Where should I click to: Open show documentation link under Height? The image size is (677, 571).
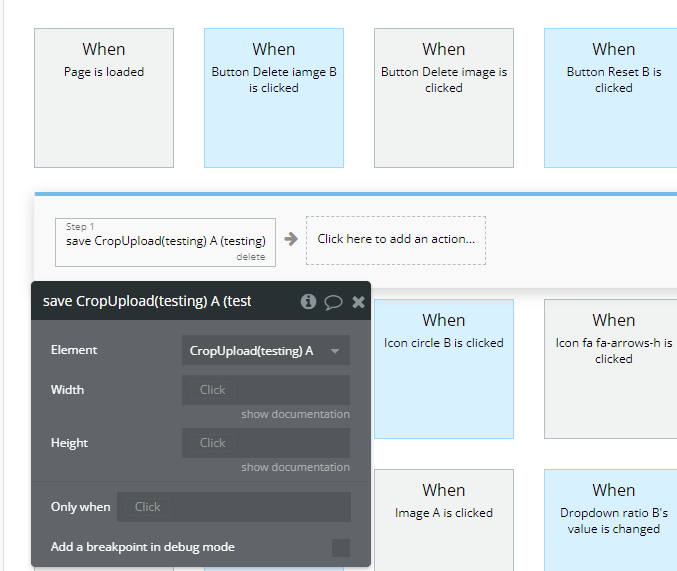[295, 467]
